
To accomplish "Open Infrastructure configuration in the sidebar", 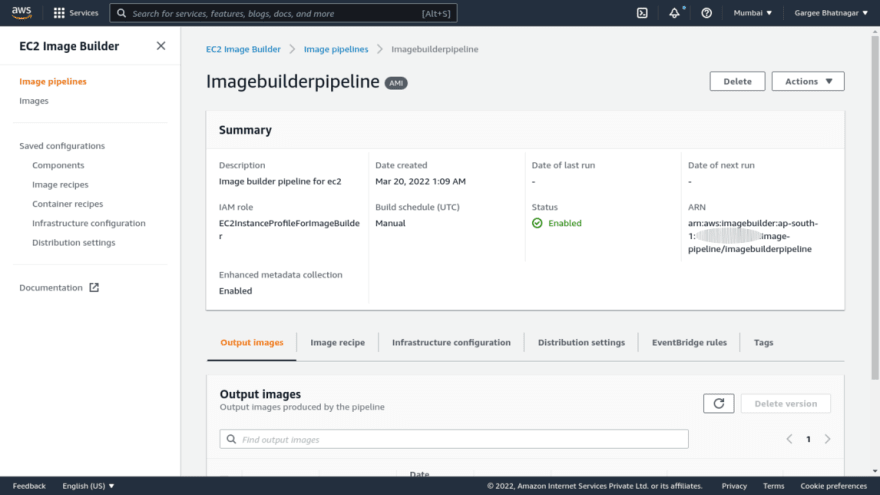I will [x=89, y=223].
